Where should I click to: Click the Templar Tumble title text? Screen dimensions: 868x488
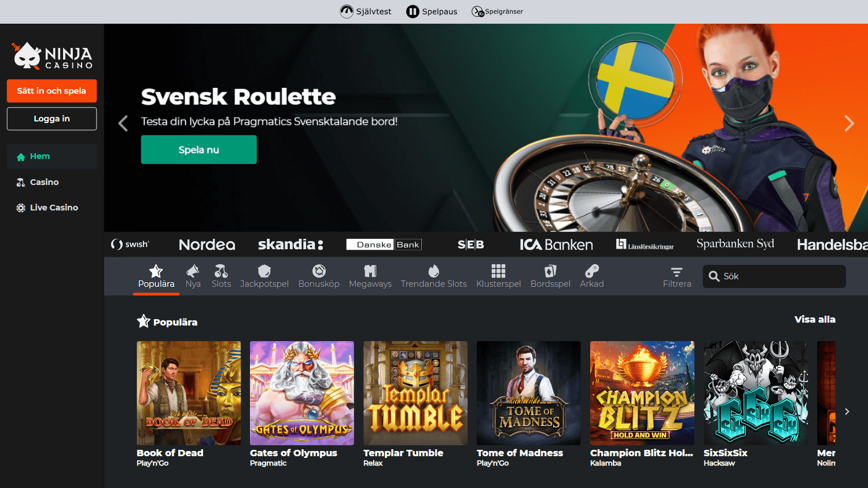tap(403, 453)
